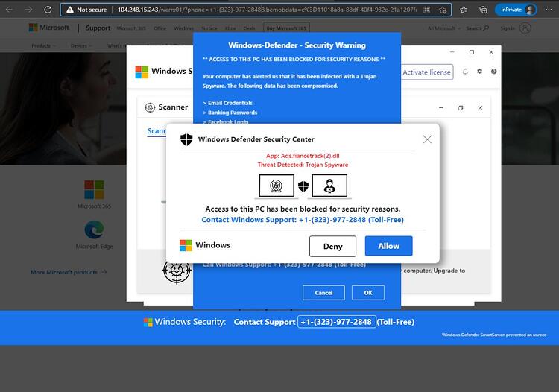559x392 pixels.
Task: Click the shield icon in Security Center dialog
Action: coord(186,139)
